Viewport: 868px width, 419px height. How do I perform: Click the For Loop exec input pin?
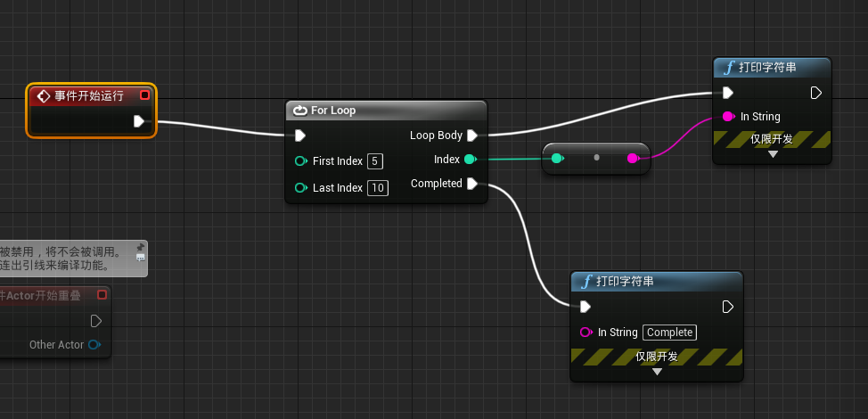(300, 136)
